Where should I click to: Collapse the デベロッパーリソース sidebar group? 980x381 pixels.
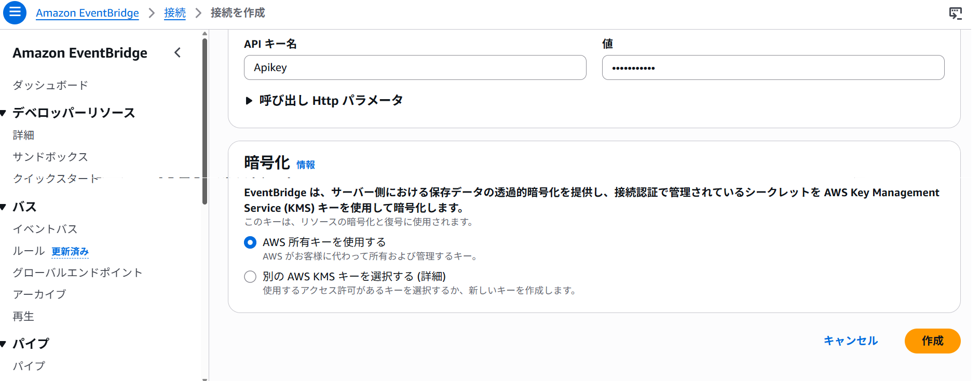(x=3, y=113)
